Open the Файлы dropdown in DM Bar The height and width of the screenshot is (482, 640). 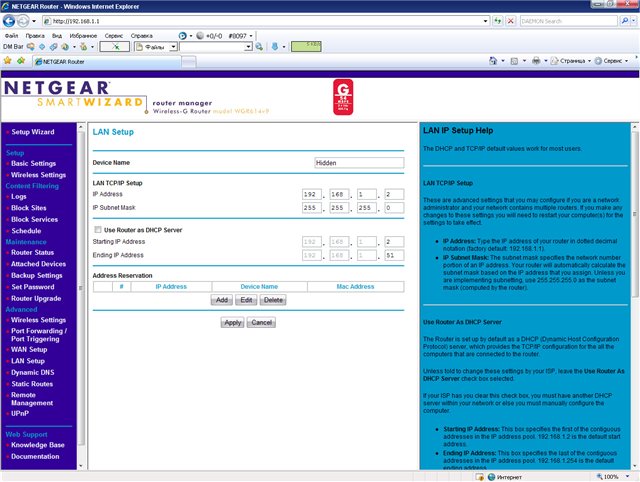(173, 47)
